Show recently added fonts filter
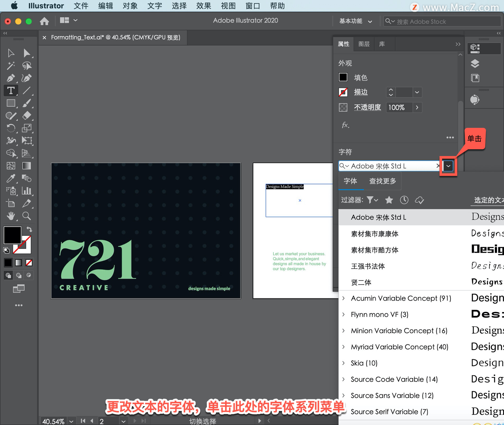This screenshot has width=504, height=425. pyautogui.click(x=404, y=200)
